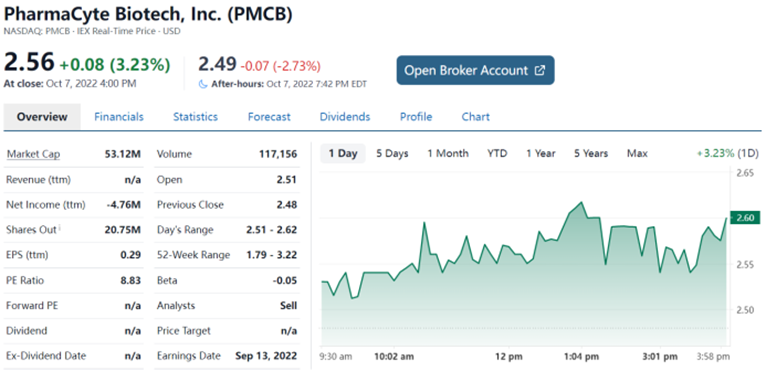Switch to the Statistics tab
The height and width of the screenshot is (371, 766).
coord(195,117)
